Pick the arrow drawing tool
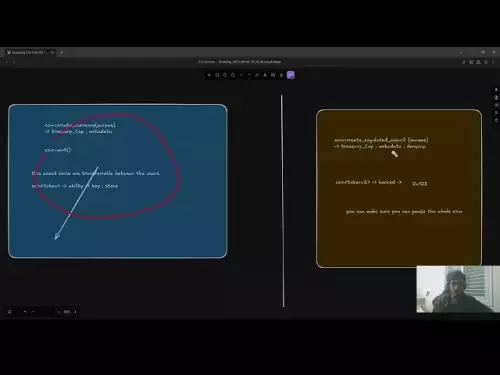Viewport: 500px width, 375px height. click(241, 75)
